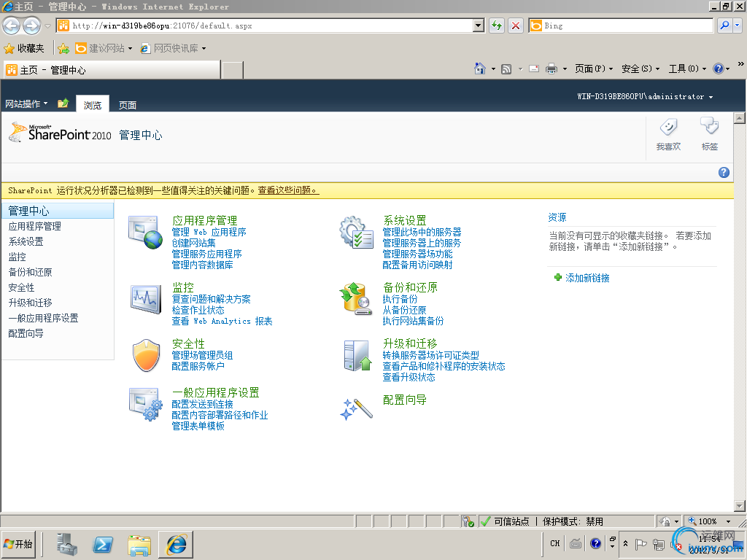Expand the 安全(S) menu
The image size is (747, 560).
pos(640,69)
